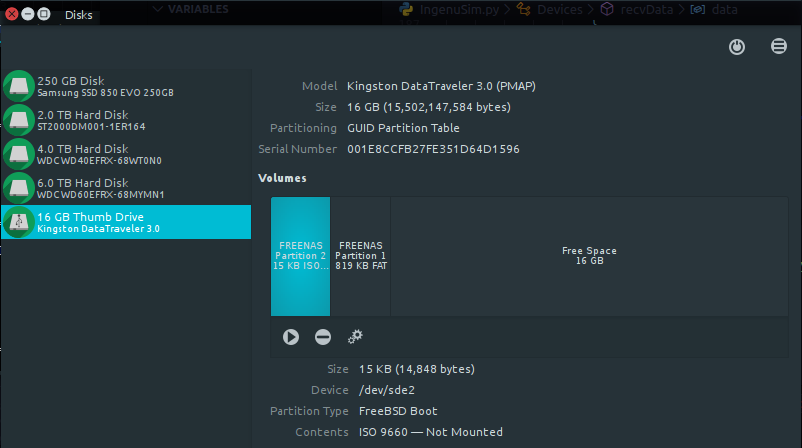
Task: Delete selected partition with minus button
Action: tap(323, 337)
